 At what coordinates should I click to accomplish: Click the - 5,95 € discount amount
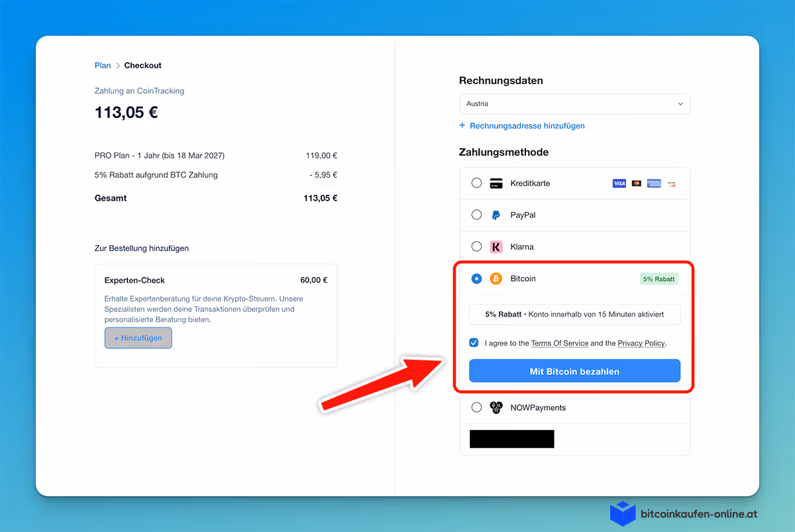(323, 175)
